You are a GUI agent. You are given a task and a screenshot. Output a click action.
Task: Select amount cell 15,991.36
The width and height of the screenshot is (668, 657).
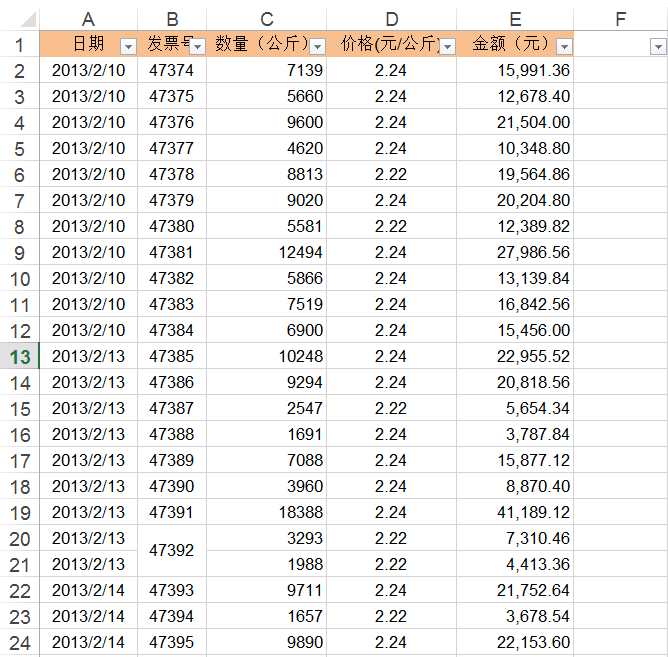[515, 70]
